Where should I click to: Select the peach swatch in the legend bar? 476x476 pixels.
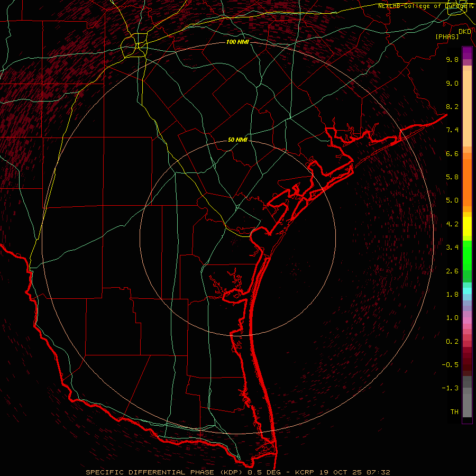coord(467,109)
